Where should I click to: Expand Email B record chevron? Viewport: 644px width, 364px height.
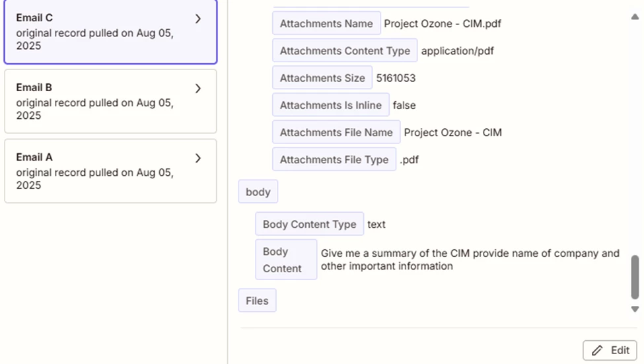pyautogui.click(x=198, y=89)
